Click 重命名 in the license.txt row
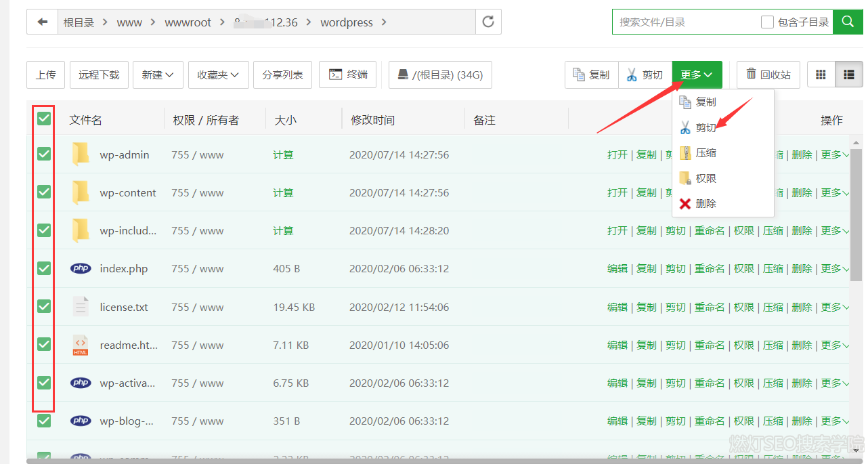The image size is (868, 464). pos(710,307)
